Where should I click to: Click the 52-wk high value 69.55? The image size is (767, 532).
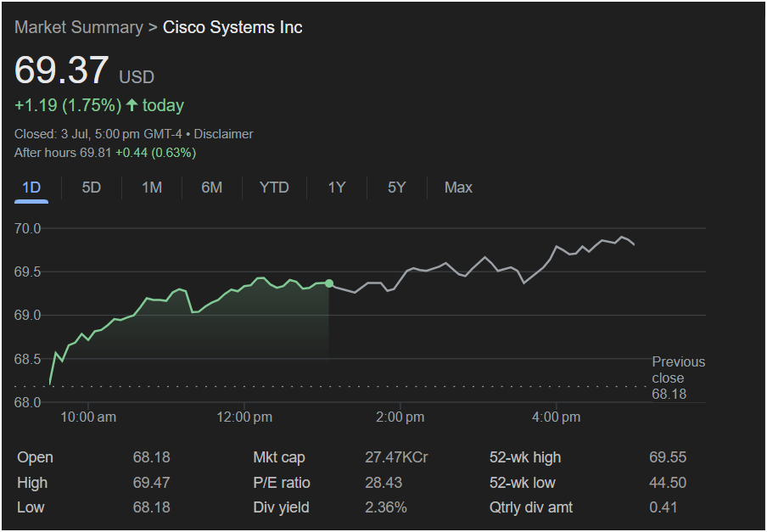(x=668, y=457)
